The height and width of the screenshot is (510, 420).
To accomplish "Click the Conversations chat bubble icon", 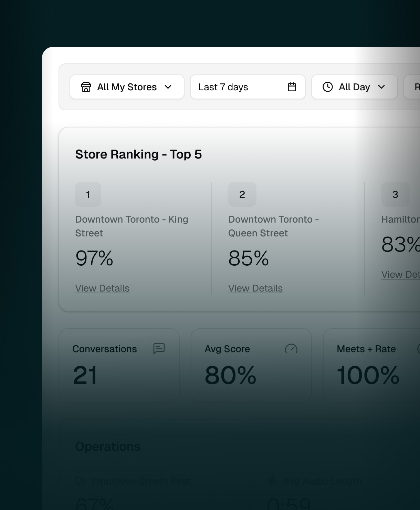I will tap(159, 349).
